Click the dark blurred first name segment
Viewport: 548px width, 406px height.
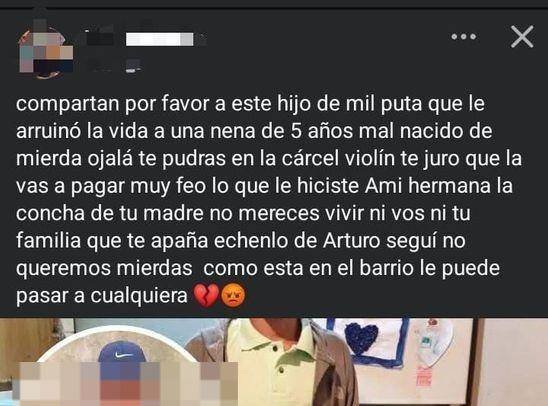(x=100, y=38)
